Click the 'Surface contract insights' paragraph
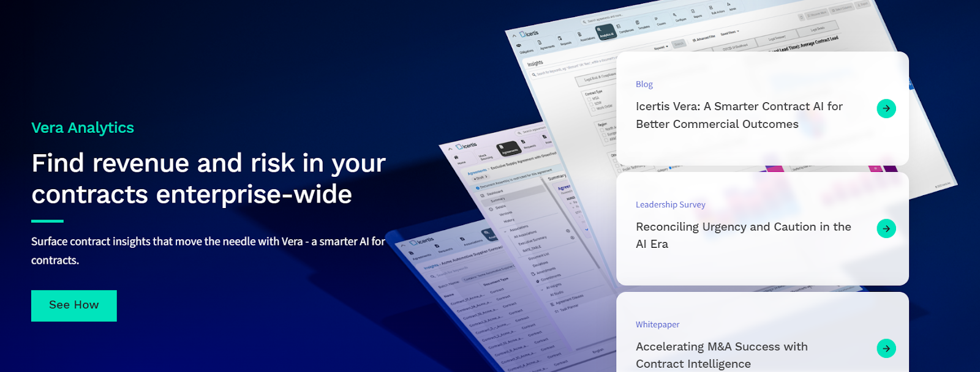This screenshot has width=980, height=372. tap(208, 251)
